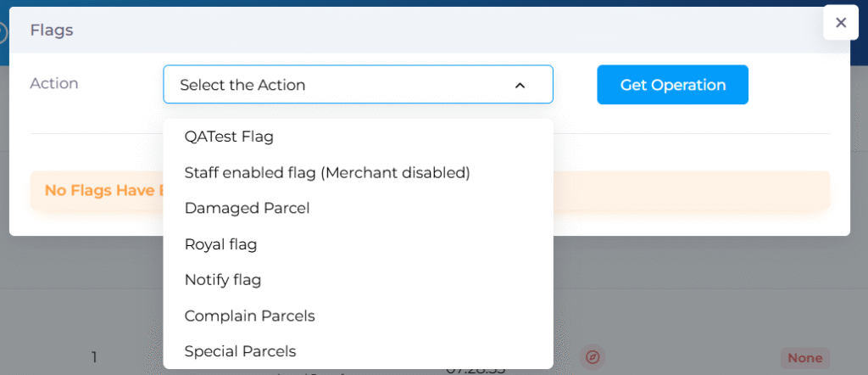Pick the Damaged Parcel option
Image resolution: width=868 pixels, height=375 pixels.
(247, 208)
